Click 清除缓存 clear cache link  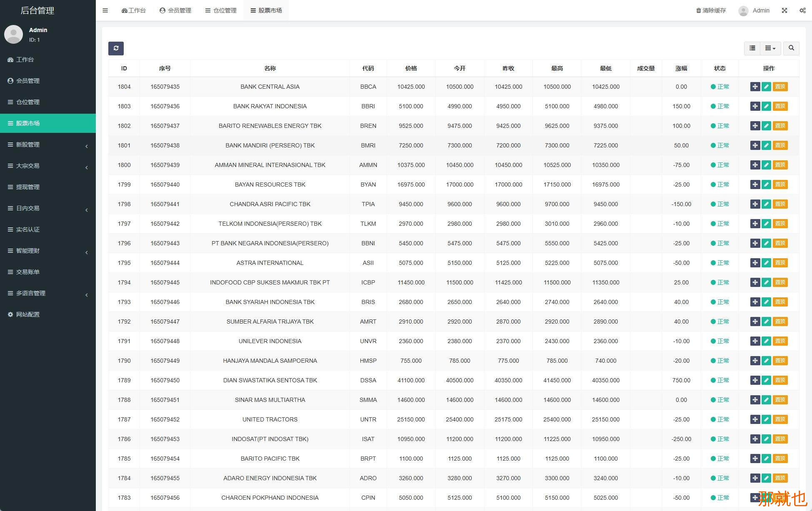tap(711, 10)
